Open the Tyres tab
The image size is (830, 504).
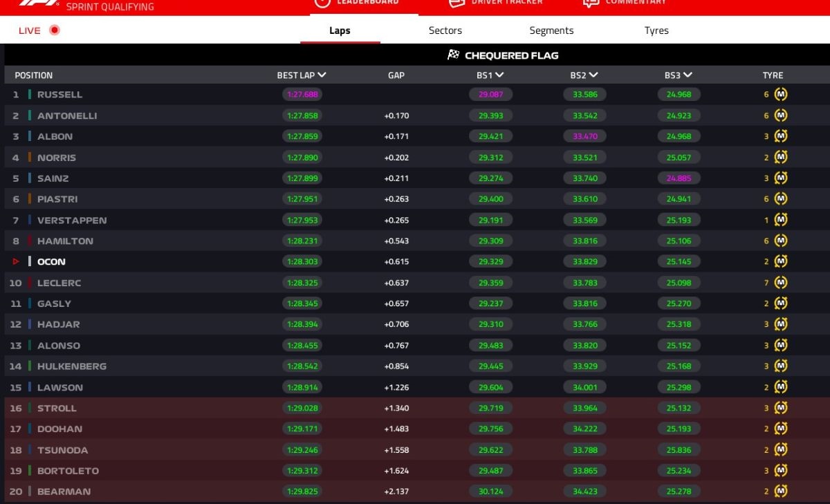click(656, 30)
